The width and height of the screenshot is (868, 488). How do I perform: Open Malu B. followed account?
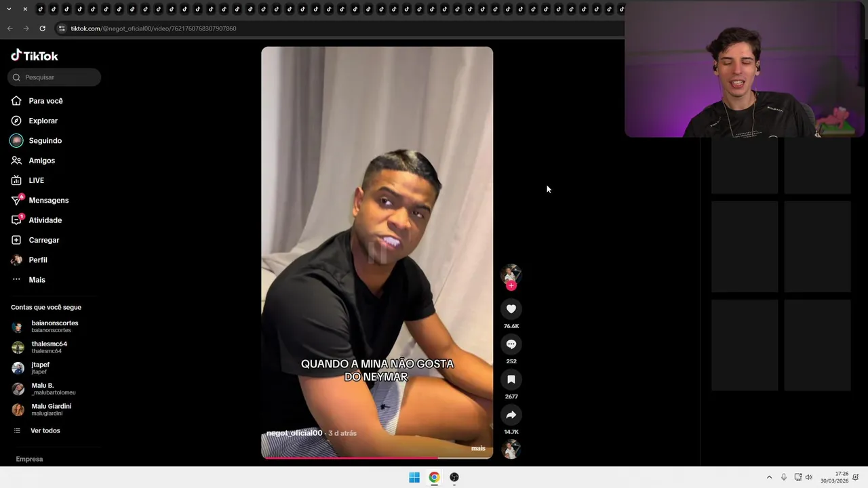[44, 389]
